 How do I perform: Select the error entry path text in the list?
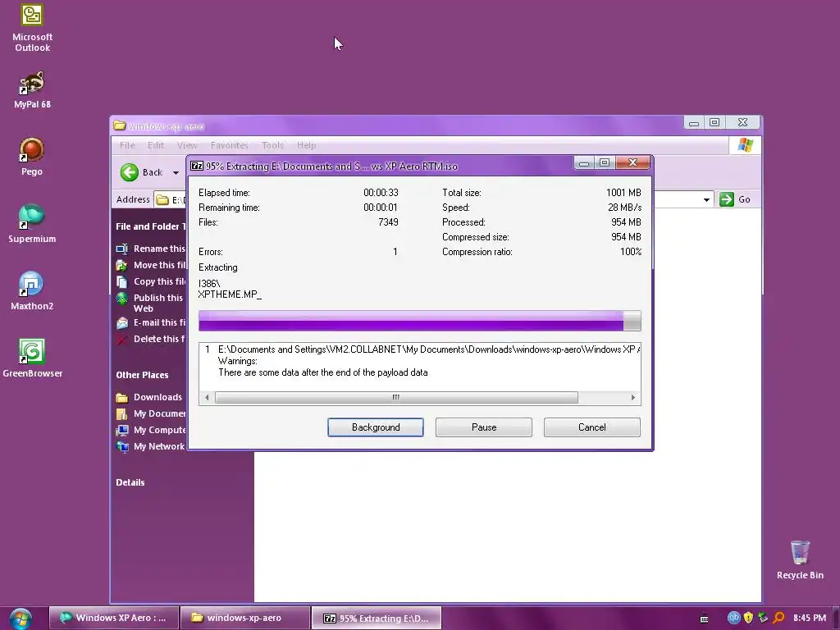[428, 349]
